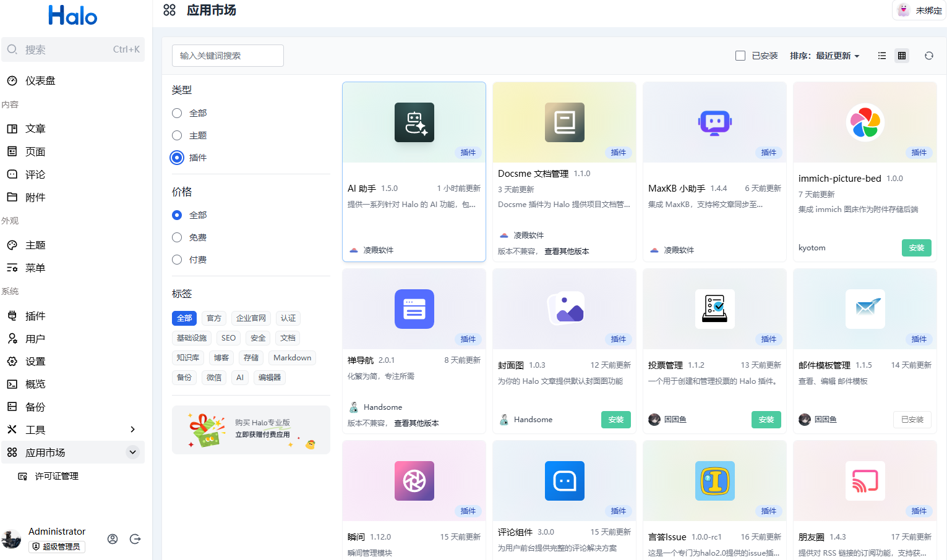Collapse the 应用市场 sidebar menu chevron

[x=132, y=452]
